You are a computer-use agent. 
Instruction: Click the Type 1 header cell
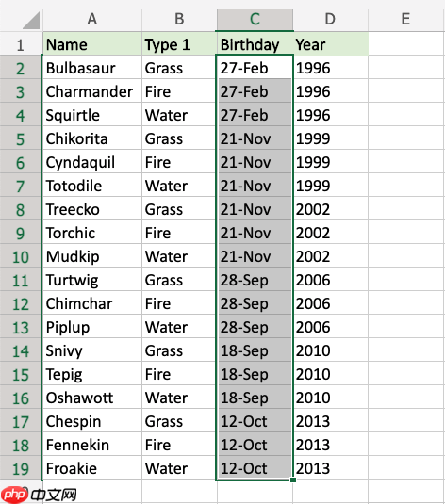tap(179, 44)
